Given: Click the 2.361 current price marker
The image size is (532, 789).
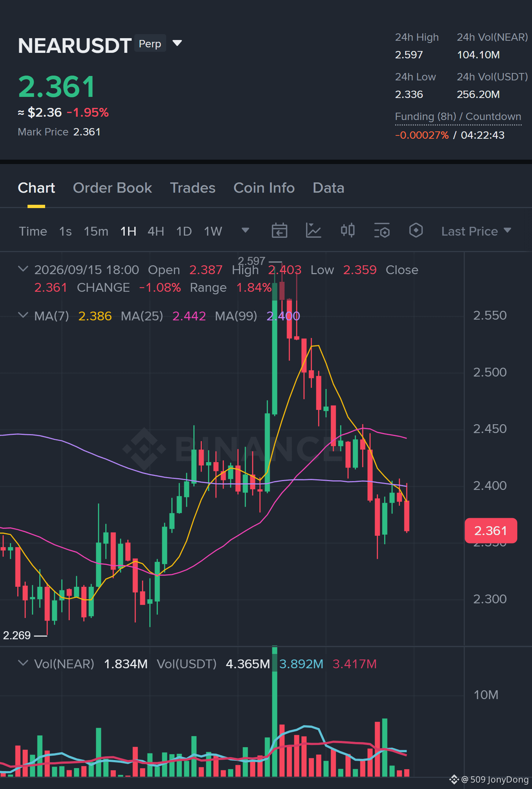Looking at the screenshot, I should 491,531.
